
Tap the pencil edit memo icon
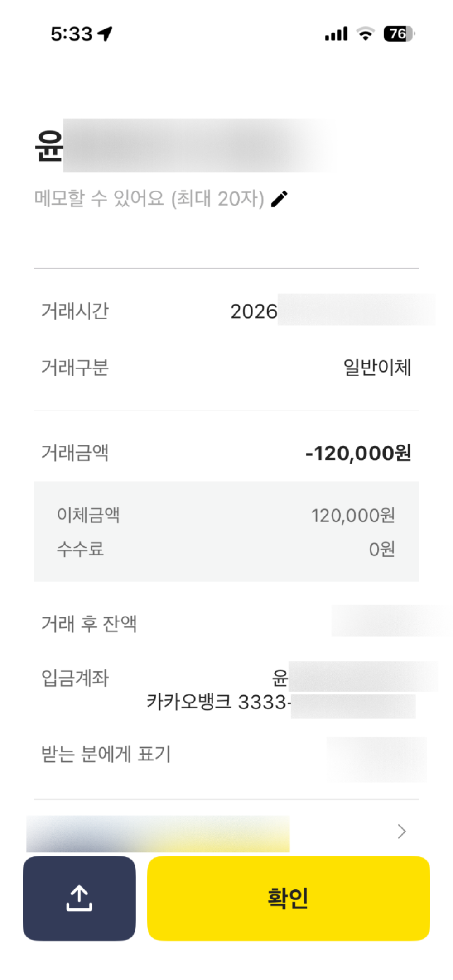click(x=279, y=199)
